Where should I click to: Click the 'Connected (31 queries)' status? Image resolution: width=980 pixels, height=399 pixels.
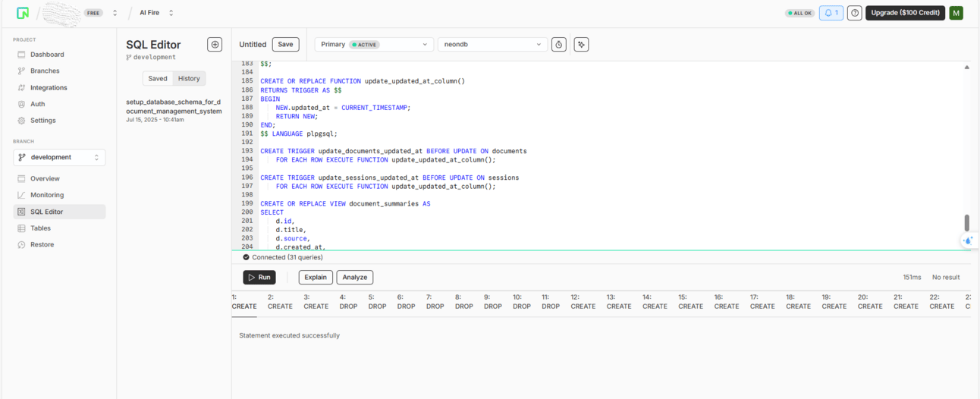tap(283, 257)
